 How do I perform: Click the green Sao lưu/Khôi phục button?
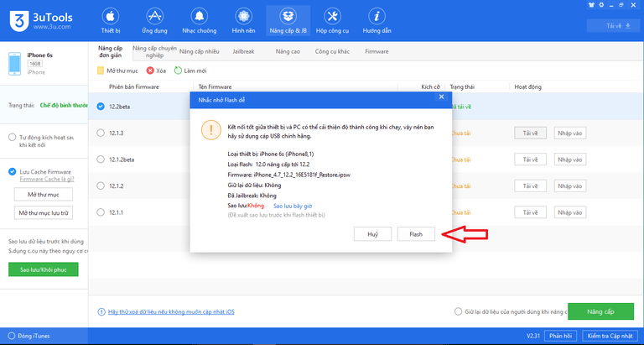point(43,269)
